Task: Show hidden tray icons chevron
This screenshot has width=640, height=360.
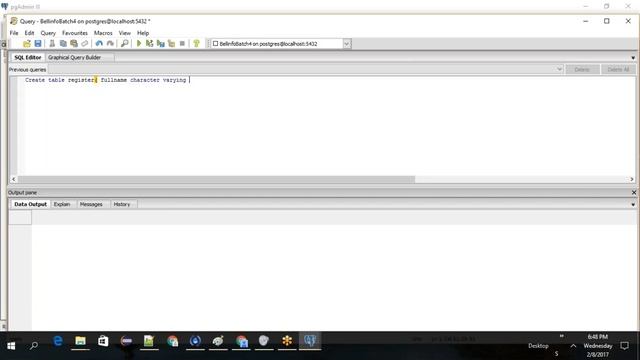Action: 573,346
